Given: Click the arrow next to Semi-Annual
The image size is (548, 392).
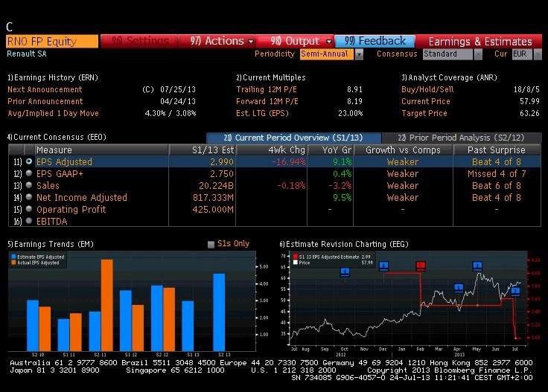Looking at the screenshot, I should [359, 54].
